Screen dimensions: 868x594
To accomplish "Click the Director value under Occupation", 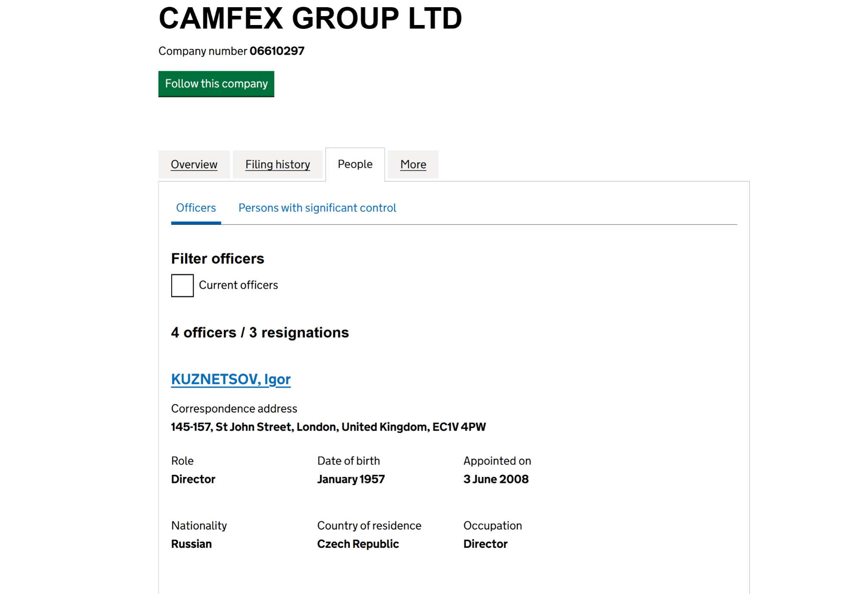I will (485, 544).
